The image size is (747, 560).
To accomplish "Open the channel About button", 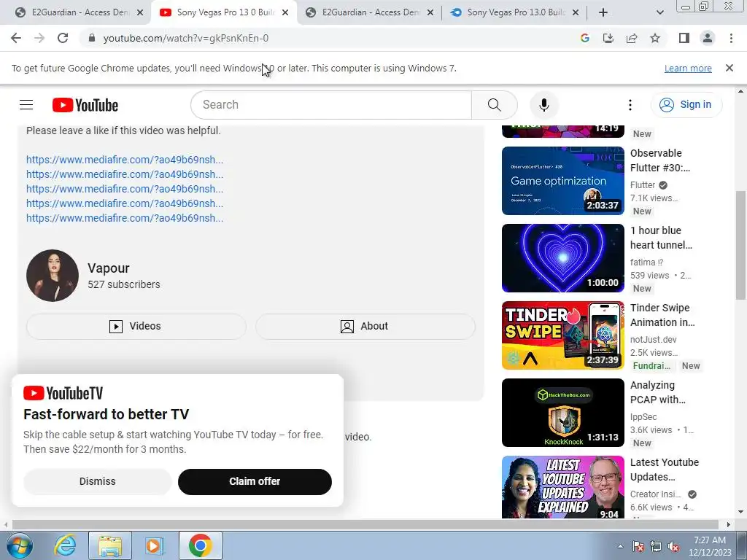I will point(365,326).
